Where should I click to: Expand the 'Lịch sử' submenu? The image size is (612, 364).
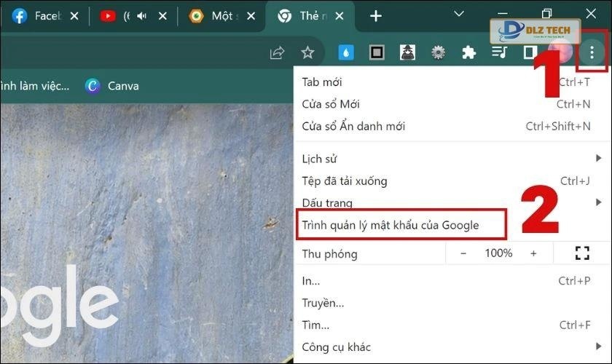pos(452,159)
